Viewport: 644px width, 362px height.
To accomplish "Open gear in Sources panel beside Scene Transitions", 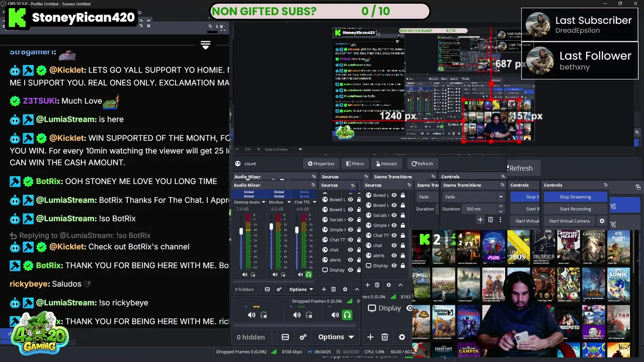I will click(388, 285).
